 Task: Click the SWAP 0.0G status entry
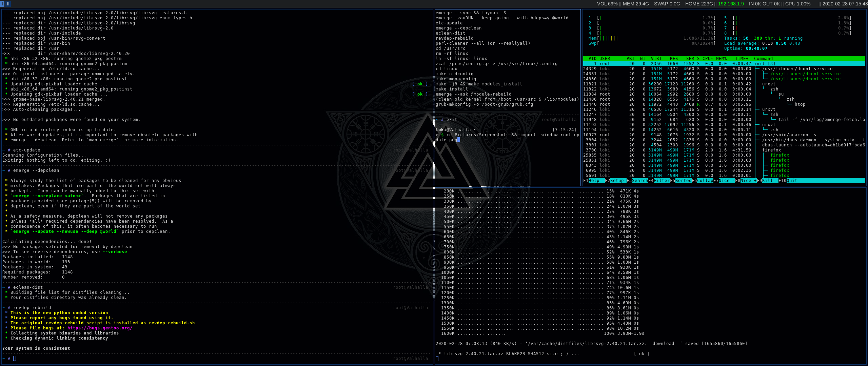pos(667,4)
